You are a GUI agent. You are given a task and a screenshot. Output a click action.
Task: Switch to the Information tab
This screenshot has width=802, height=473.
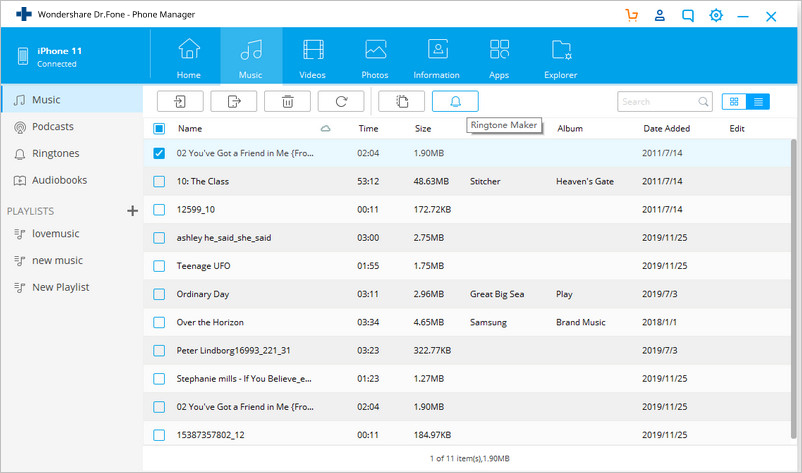(436, 58)
